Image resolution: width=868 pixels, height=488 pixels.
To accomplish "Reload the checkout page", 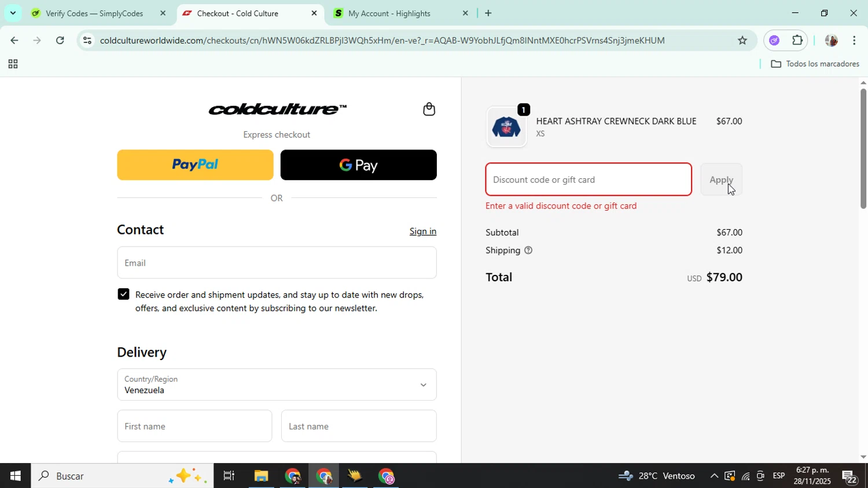I will click(60, 41).
